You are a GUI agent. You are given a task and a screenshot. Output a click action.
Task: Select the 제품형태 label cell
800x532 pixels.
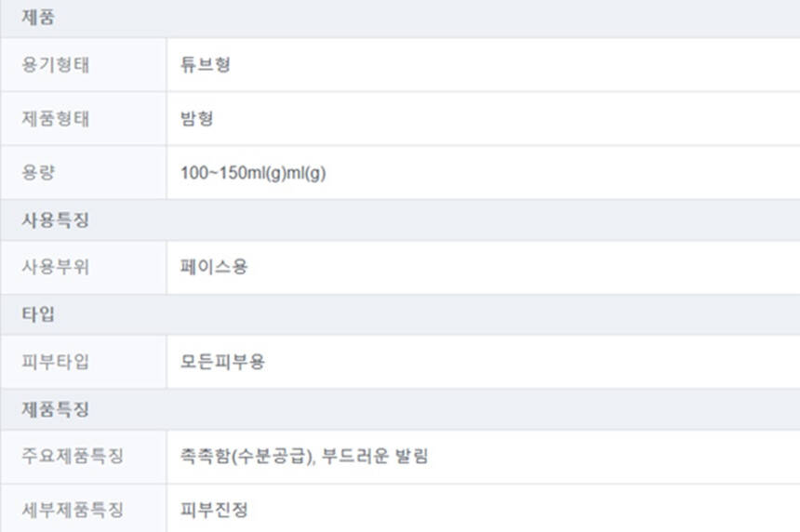pos(56,119)
